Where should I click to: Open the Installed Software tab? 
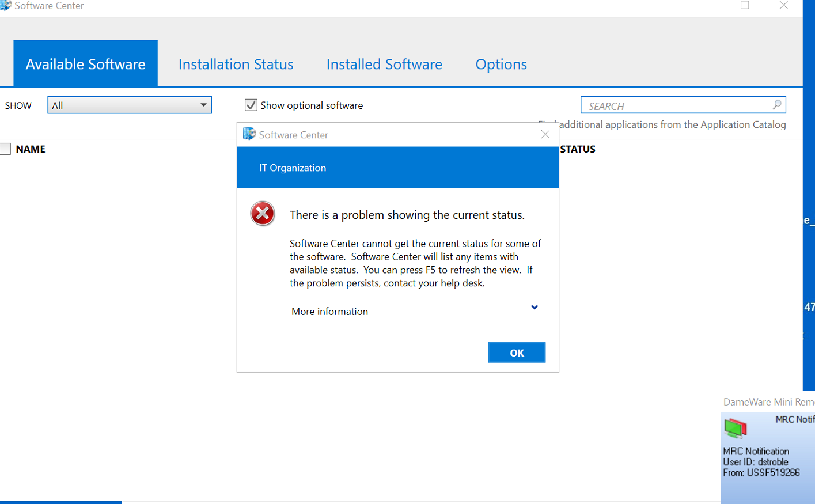(384, 65)
